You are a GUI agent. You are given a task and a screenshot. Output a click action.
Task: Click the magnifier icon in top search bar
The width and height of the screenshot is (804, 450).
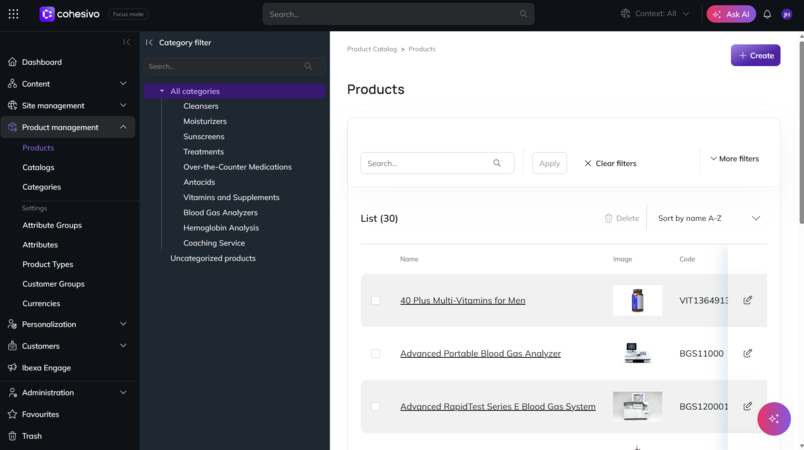pyautogui.click(x=523, y=14)
